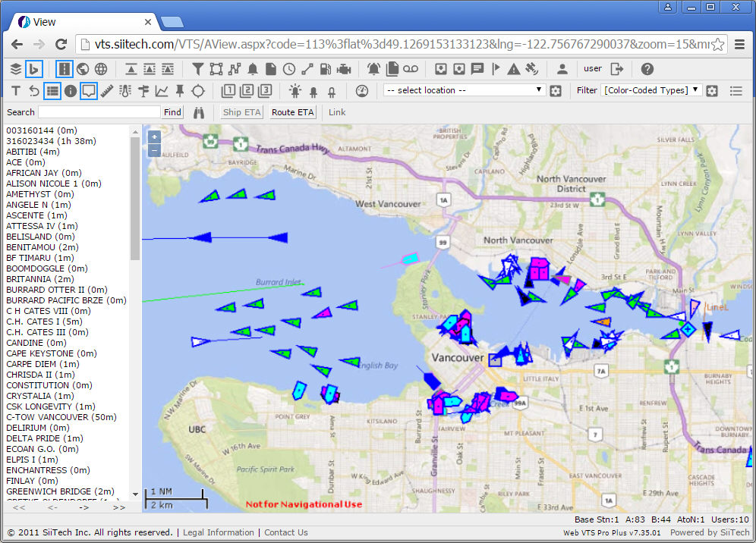Open the layers stack icon
Screen dimensions: 756x543
coord(15,69)
